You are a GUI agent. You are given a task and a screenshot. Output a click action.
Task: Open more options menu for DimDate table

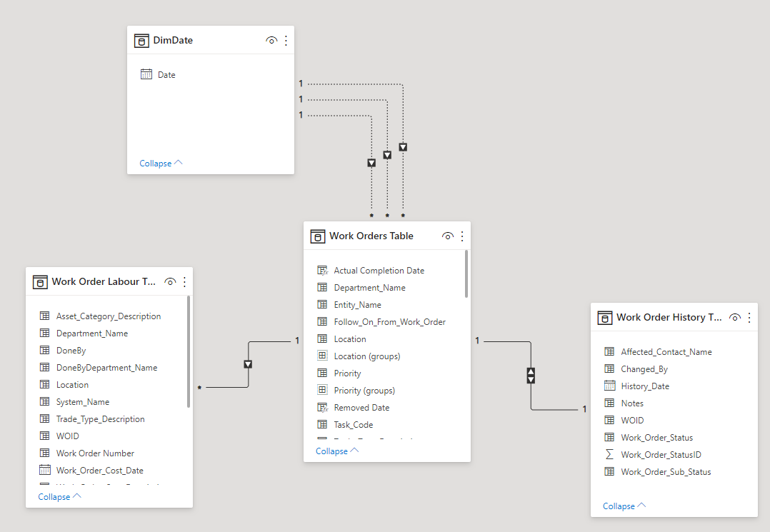pos(286,40)
